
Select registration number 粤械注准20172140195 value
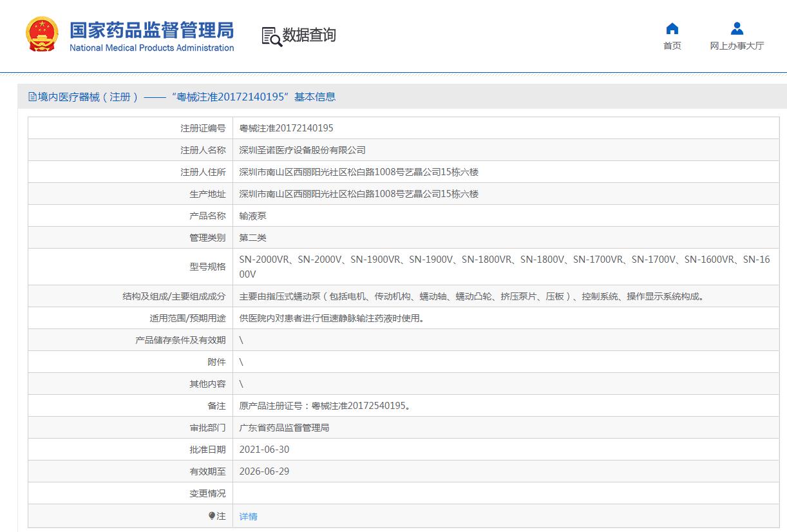tap(287, 128)
